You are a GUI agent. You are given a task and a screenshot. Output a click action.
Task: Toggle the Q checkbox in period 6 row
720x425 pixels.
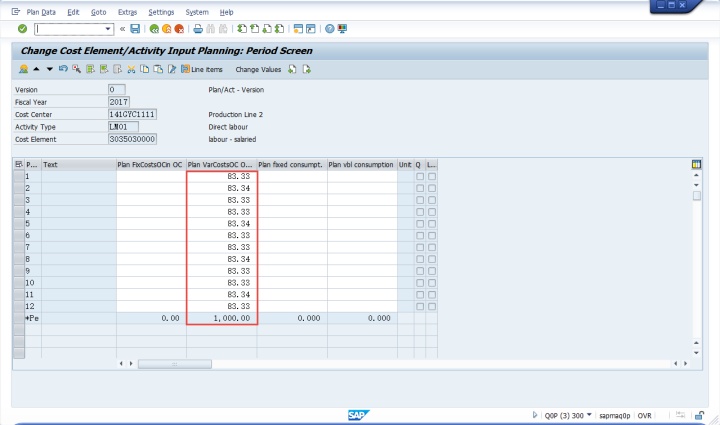tap(420, 235)
